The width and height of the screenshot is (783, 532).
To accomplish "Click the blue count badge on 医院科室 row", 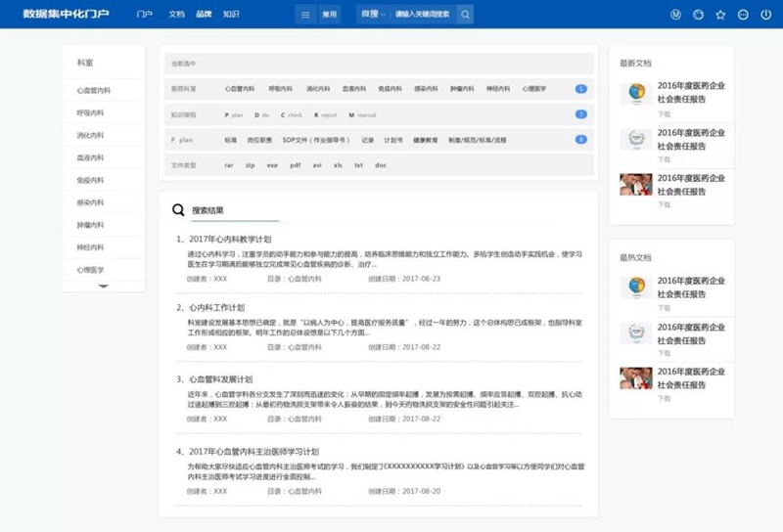I will 580,89.
